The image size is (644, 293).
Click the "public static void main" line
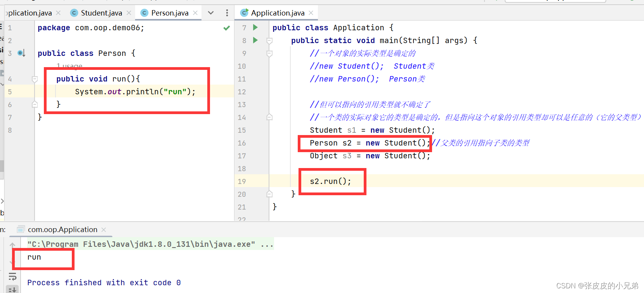point(384,40)
